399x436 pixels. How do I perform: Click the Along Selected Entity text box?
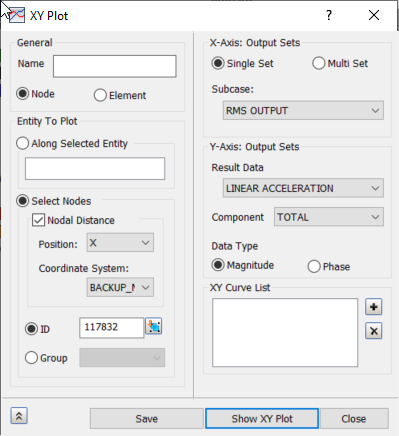(95, 169)
